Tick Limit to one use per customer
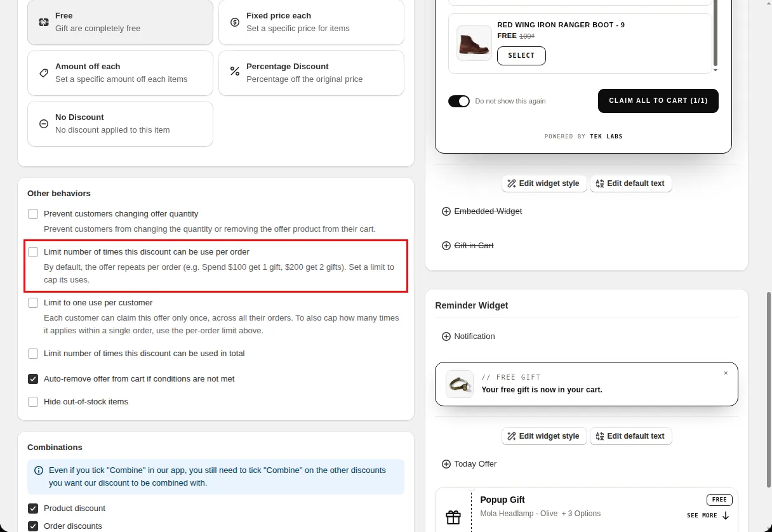Viewport: 772px width, 532px height. pyautogui.click(x=33, y=303)
